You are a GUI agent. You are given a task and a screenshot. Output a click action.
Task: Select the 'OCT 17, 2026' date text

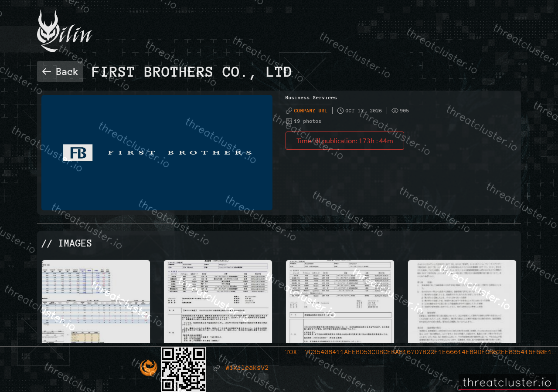tap(364, 111)
